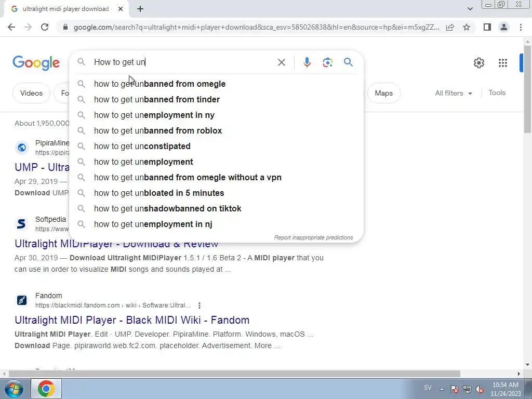Screen dimensions: 532x399
Task: Open the Chrome profile avatar menu
Action: [504, 27]
